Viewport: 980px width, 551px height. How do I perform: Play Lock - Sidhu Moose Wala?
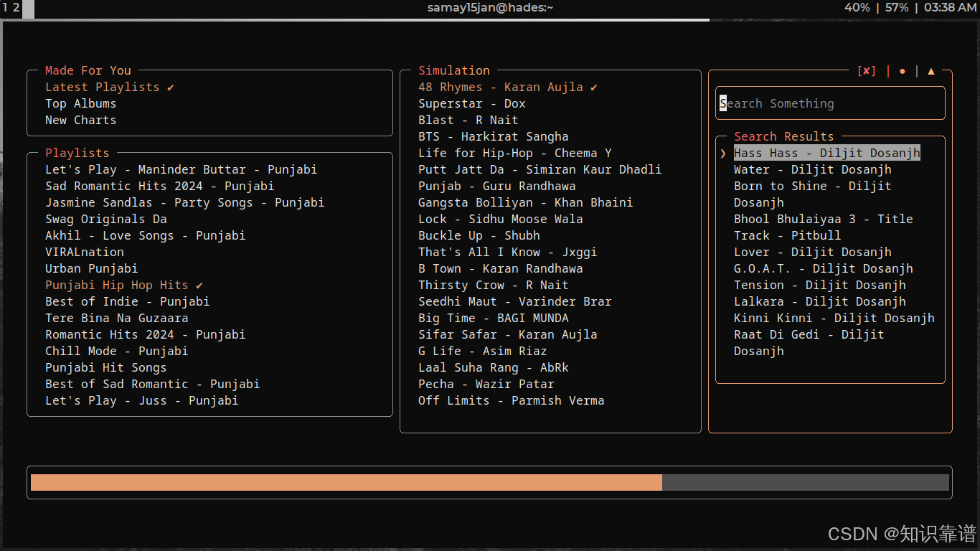click(x=501, y=219)
